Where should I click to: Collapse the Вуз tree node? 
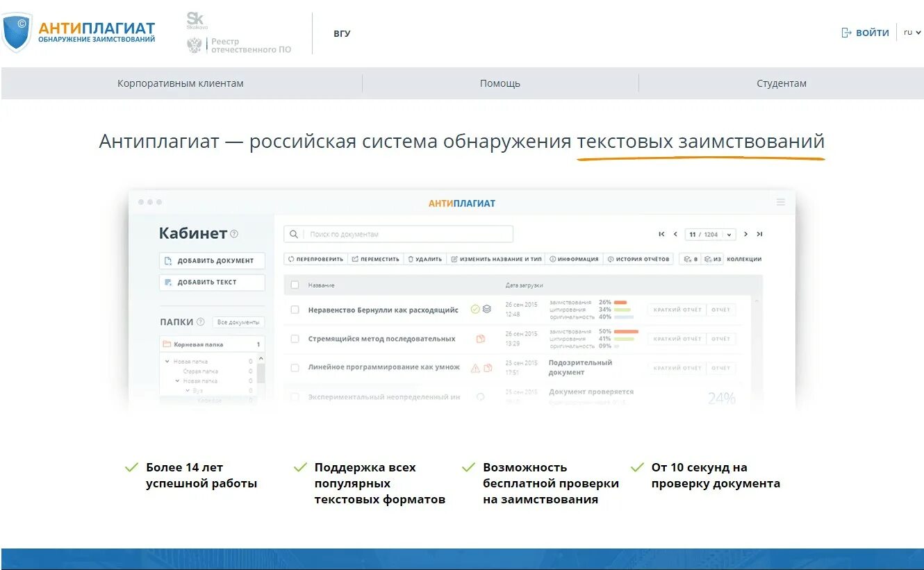pos(188,391)
